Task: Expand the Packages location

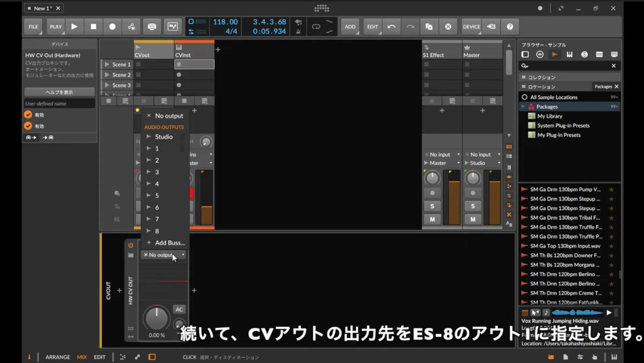Action: pyautogui.click(x=523, y=107)
